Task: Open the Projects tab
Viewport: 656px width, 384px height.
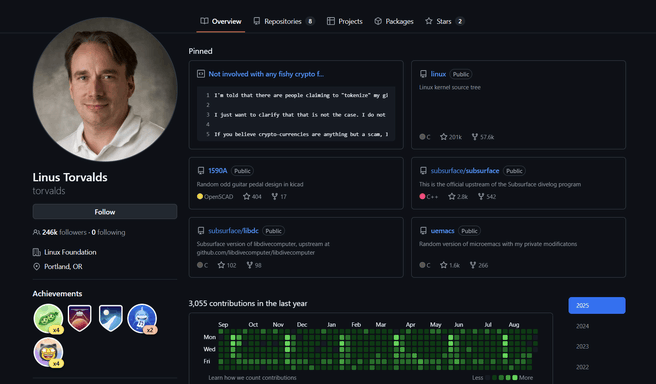Action: pyautogui.click(x=344, y=21)
